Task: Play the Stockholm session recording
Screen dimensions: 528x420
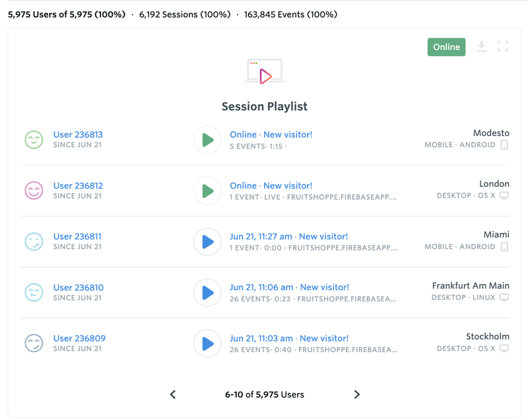Action: (207, 343)
